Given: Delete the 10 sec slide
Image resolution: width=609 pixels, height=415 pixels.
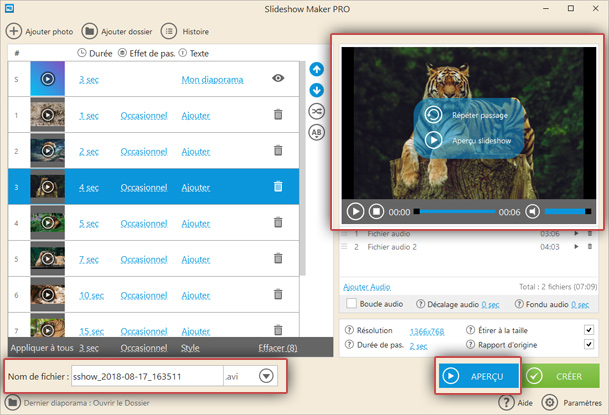Looking at the screenshot, I should pyautogui.click(x=278, y=294).
